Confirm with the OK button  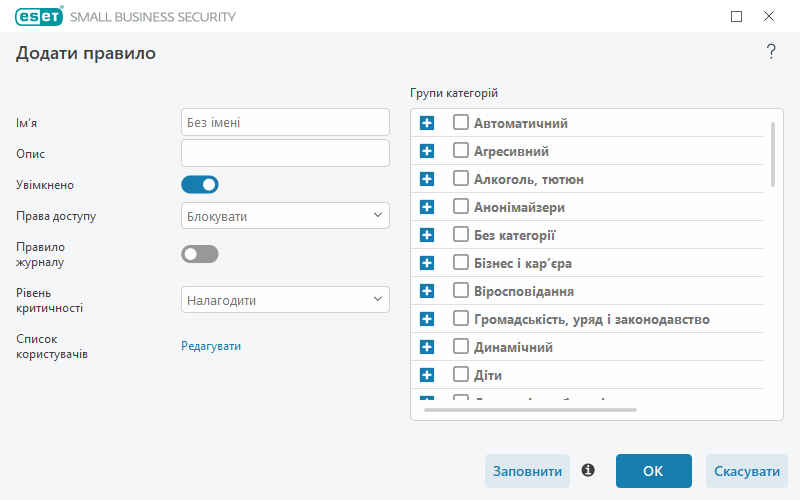tap(654, 471)
